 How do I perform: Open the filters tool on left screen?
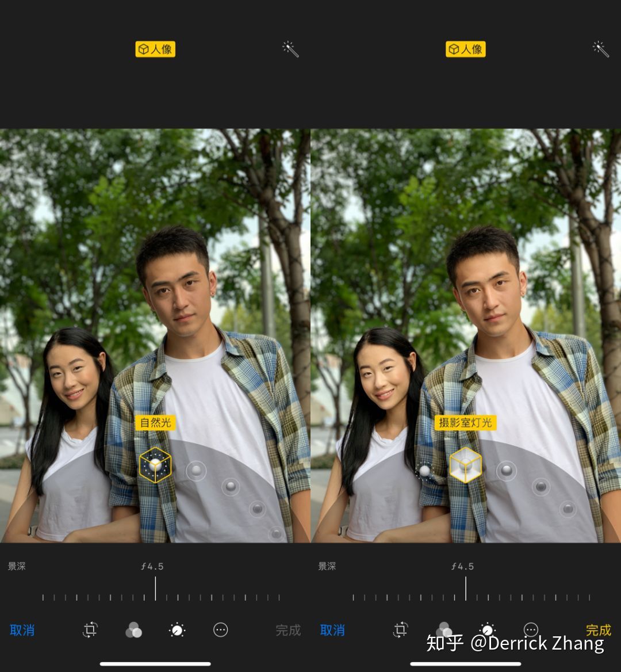click(133, 629)
